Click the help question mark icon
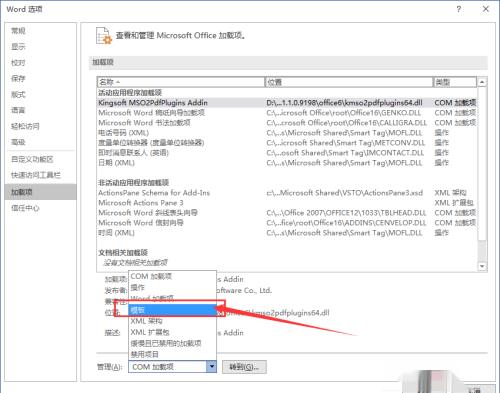The width and height of the screenshot is (500, 393). 459,9
